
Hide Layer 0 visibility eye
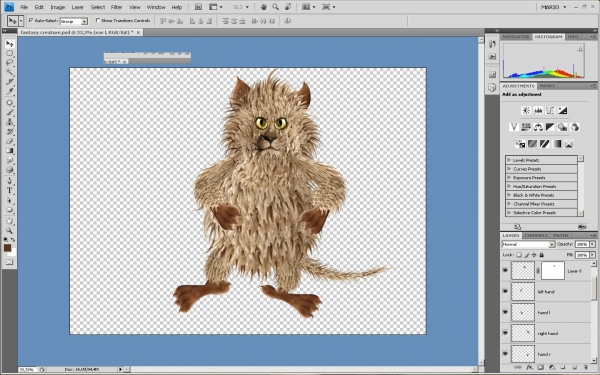click(505, 271)
